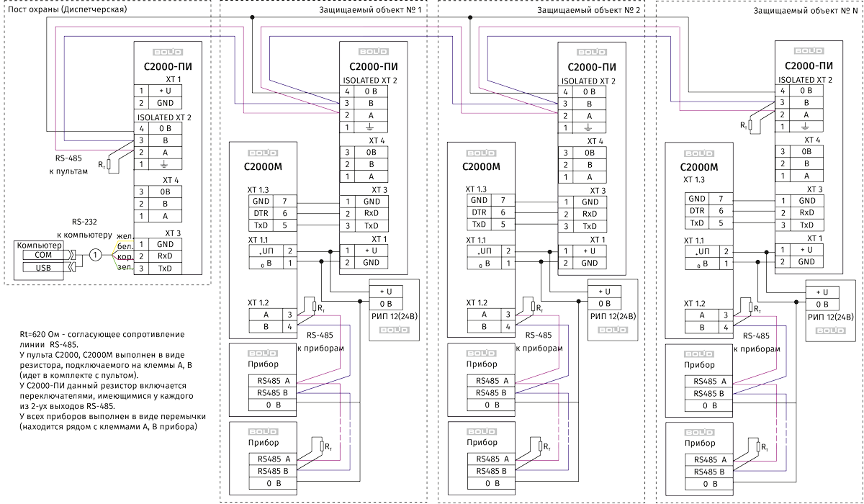Image resolution: width=864 pixels, height=504 pixels.
Task: Select the Rt resistor beside ISOLATED XT 2 in object N
Action: [x=750, y=125]
